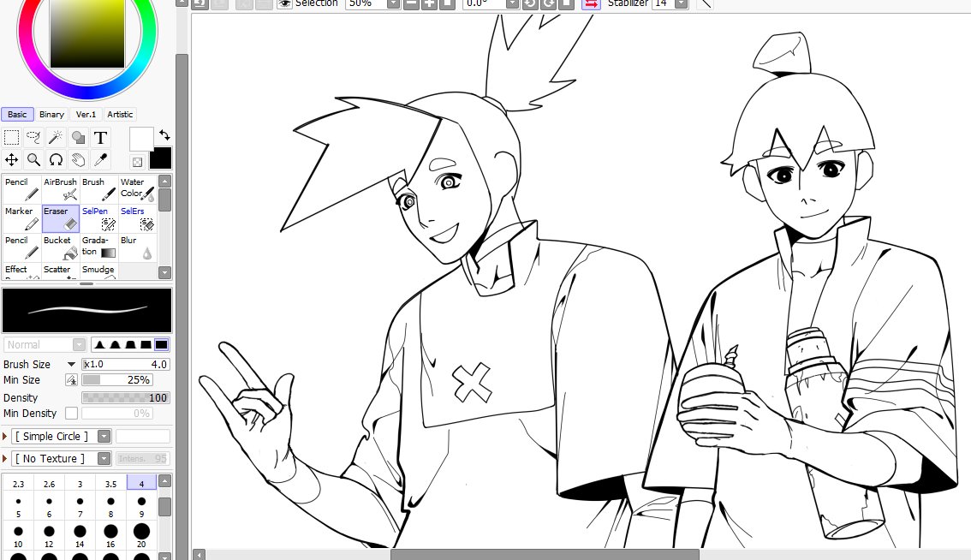The height and width of the screenshot is (560, 971).
Task: Select the flat square brush edge shape
Action: point(161,344)
